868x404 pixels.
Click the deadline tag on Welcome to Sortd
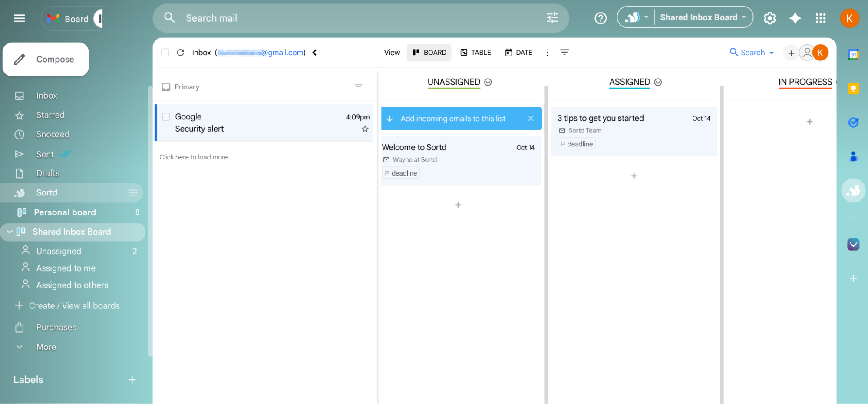pyautogui.click(x=401, y=173)
